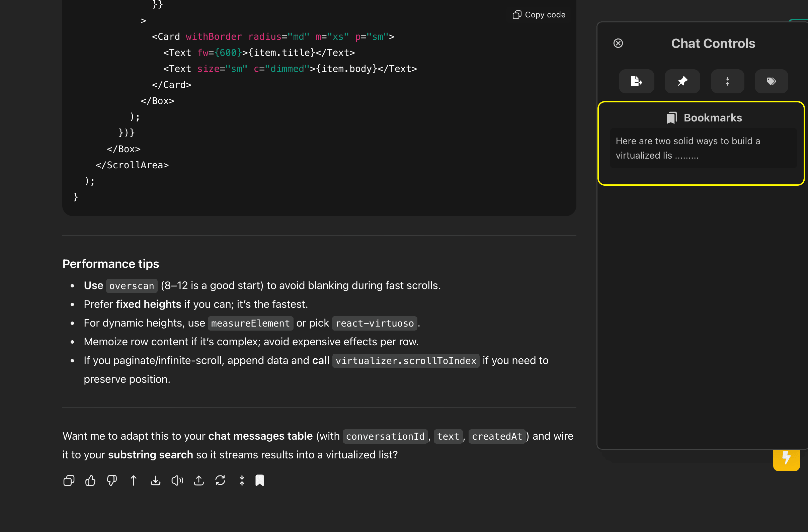Share the response using the share icon
The image size is (808, 532).
point(198,480)
